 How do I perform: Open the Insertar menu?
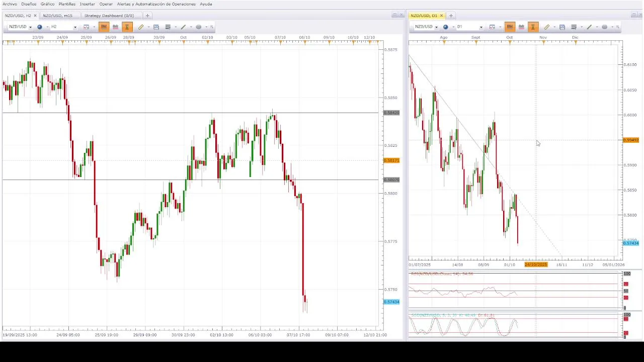(x=87, y=4)
